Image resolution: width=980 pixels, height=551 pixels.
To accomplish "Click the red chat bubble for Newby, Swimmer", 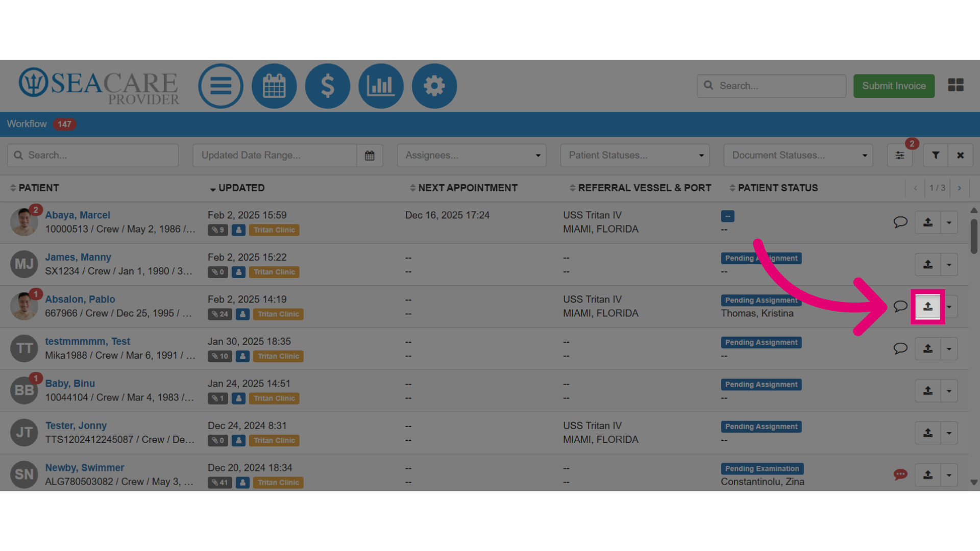I will coord(900,475).
